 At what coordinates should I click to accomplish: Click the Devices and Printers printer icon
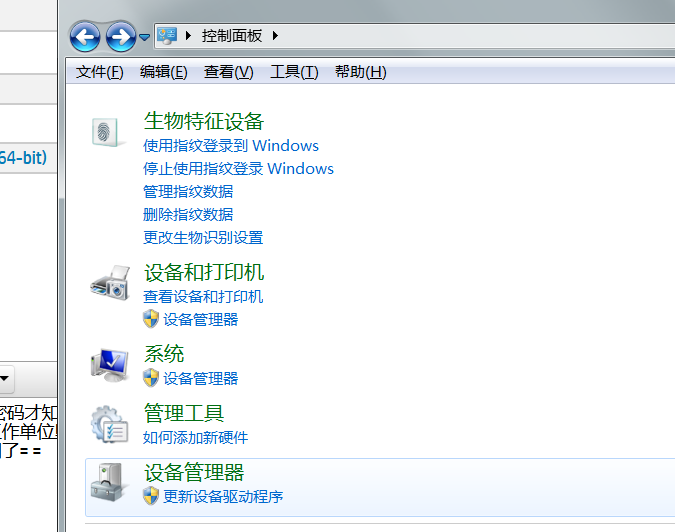pyautogui.click(x=110, y=283)
